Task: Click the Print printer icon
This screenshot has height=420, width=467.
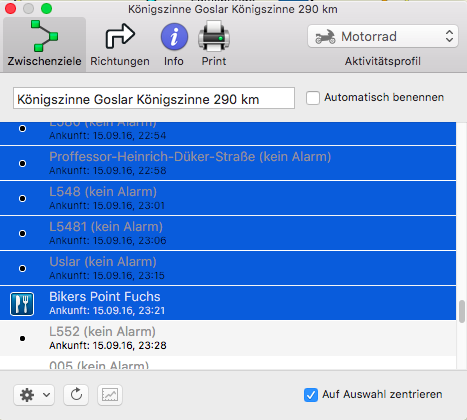Action: [214, 37]
